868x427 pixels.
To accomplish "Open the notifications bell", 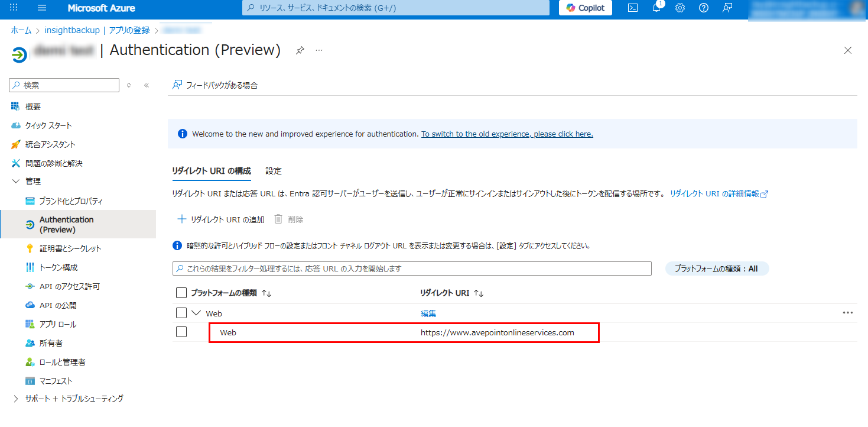I will point(656,8).
